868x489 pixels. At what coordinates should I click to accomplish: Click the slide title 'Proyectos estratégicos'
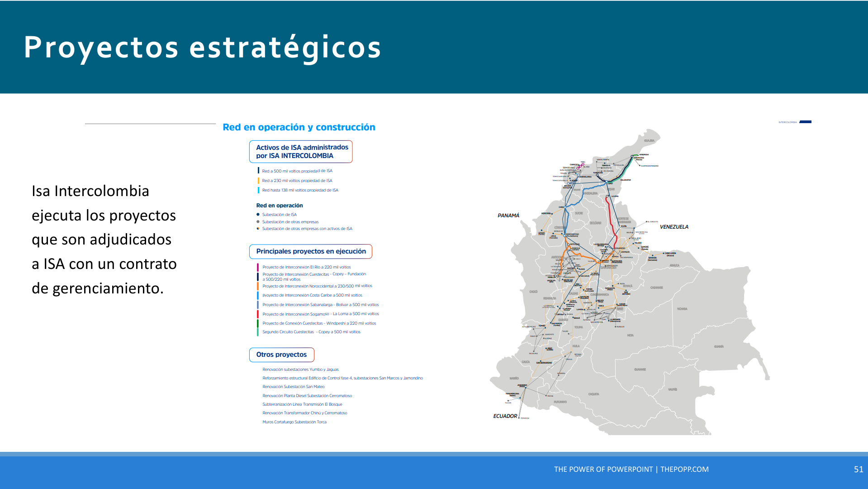pos(203,48)
